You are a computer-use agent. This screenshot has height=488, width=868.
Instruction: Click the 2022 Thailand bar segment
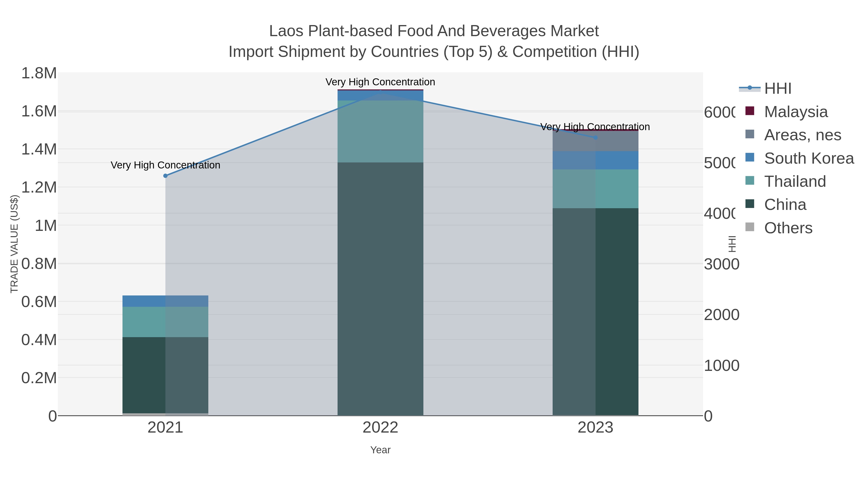[x=380, y=131]
